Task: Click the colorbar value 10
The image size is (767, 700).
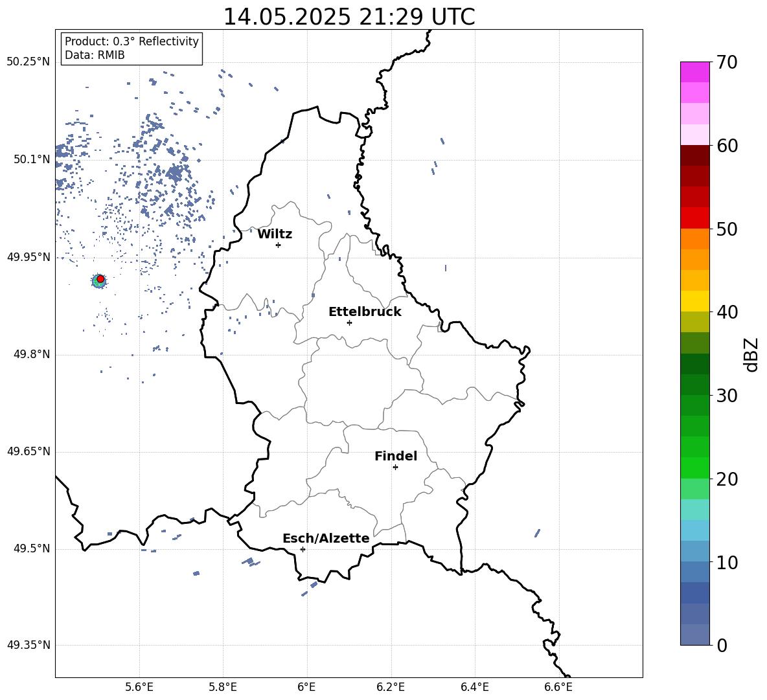Action: pyautogui.click(x=727, y=562)
